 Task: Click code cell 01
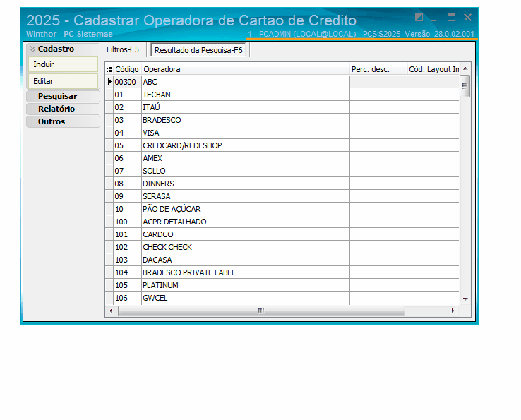[127, 95]
